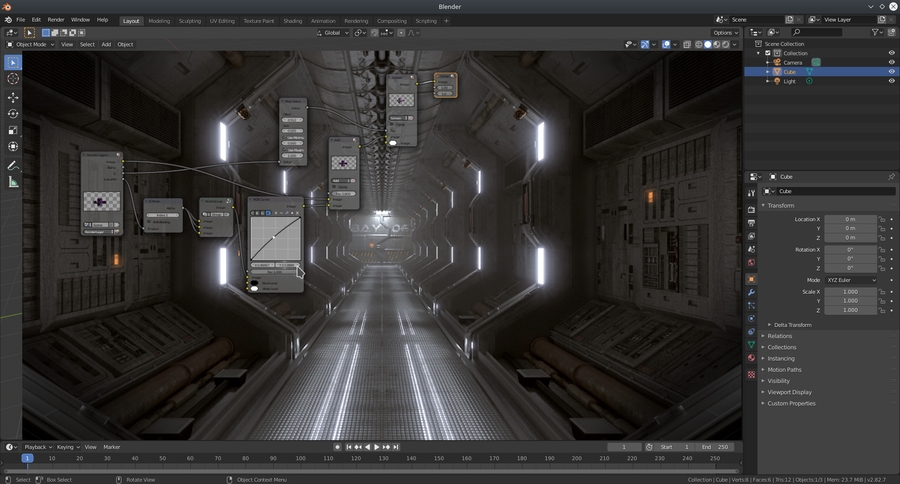Click the Options button in viewport header

(x=725, y=33)
